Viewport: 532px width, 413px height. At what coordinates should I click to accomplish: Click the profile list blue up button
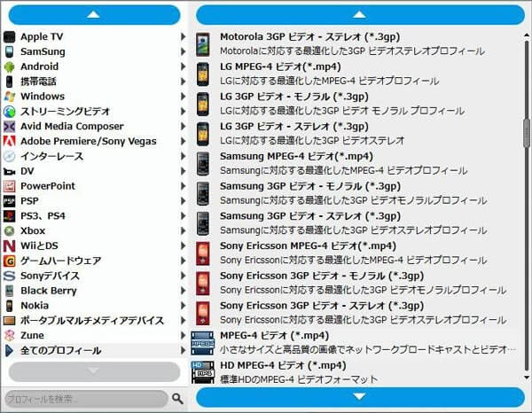[x=360, y=14]
